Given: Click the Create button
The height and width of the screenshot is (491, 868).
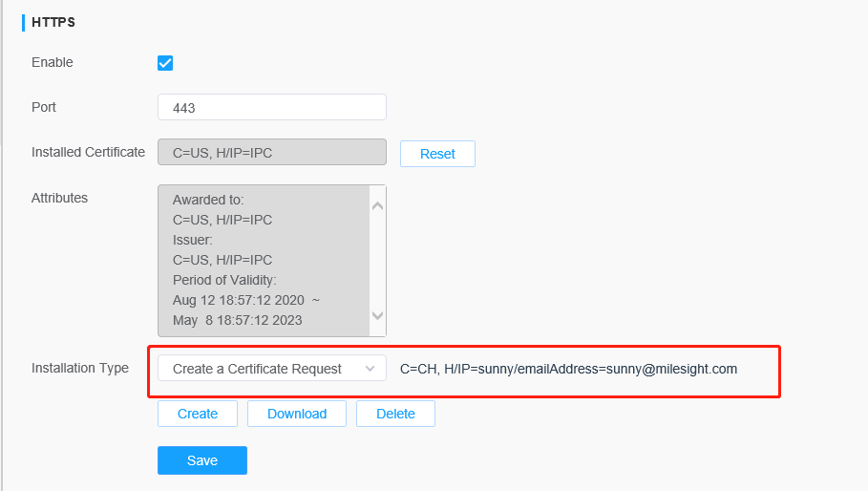Looking at the screenshot, I should (x=198, y=414).
